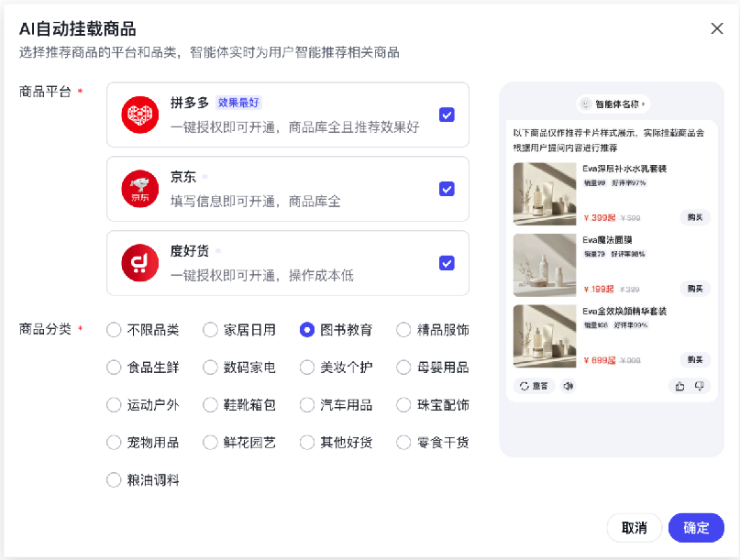The image size is (740, 560).
Task: Click the ¥399起 price text
Action: point(600,218)
